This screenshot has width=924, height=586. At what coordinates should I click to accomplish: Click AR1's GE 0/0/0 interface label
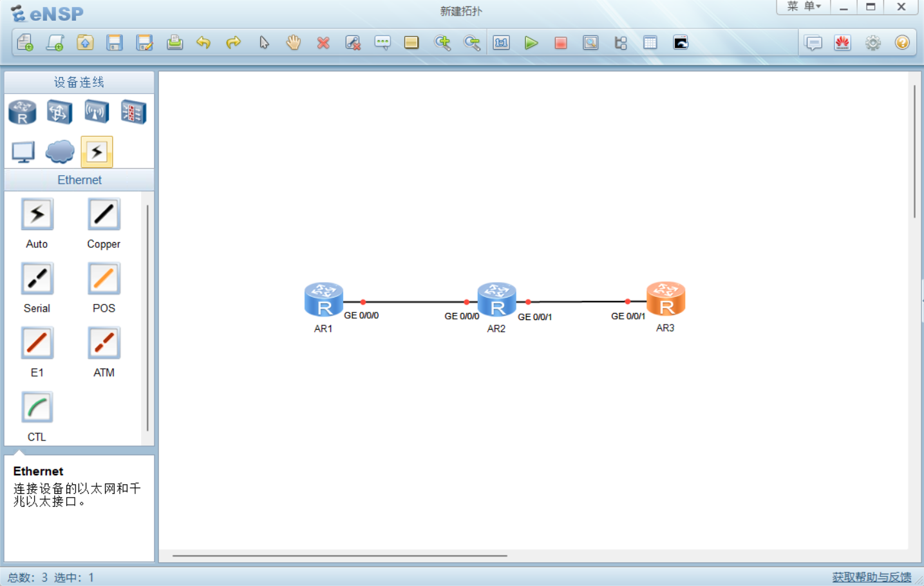pyautogui.click(x=361, y=316)
